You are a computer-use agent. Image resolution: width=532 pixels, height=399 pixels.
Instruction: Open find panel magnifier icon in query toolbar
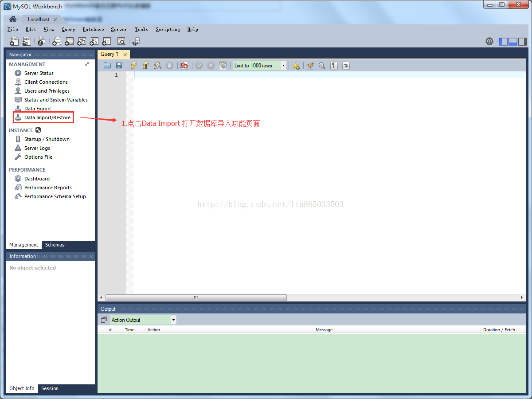322,66
